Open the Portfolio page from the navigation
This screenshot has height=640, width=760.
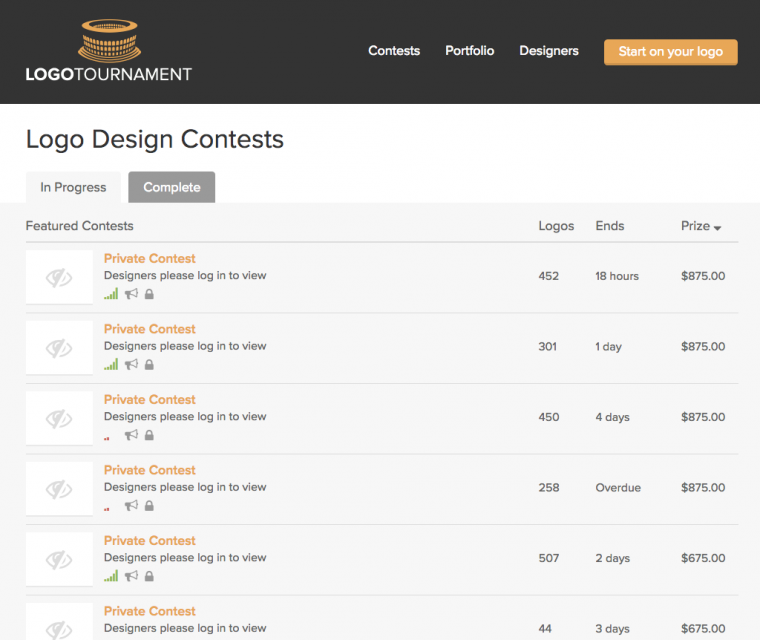pyautogui.click(x=469, y=51)
